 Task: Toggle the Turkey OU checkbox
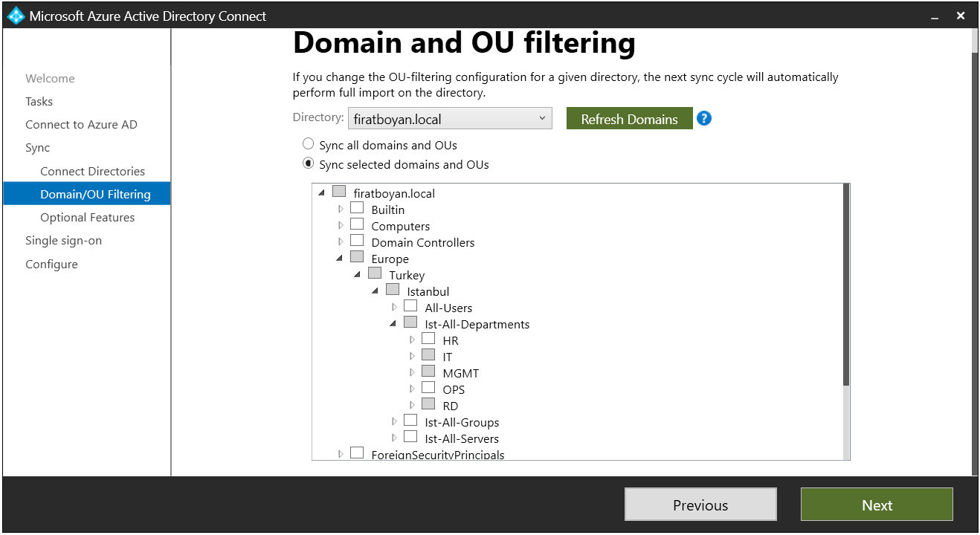[375, 273]
